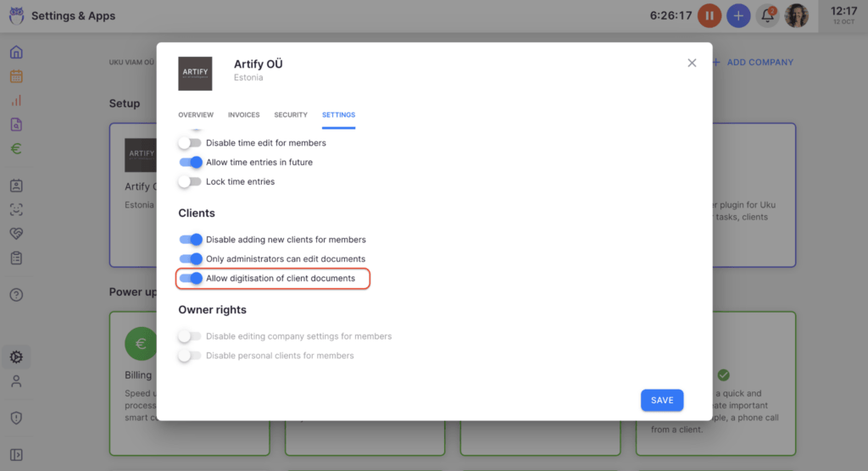Open the notifications bell

(x=767, y=15)
